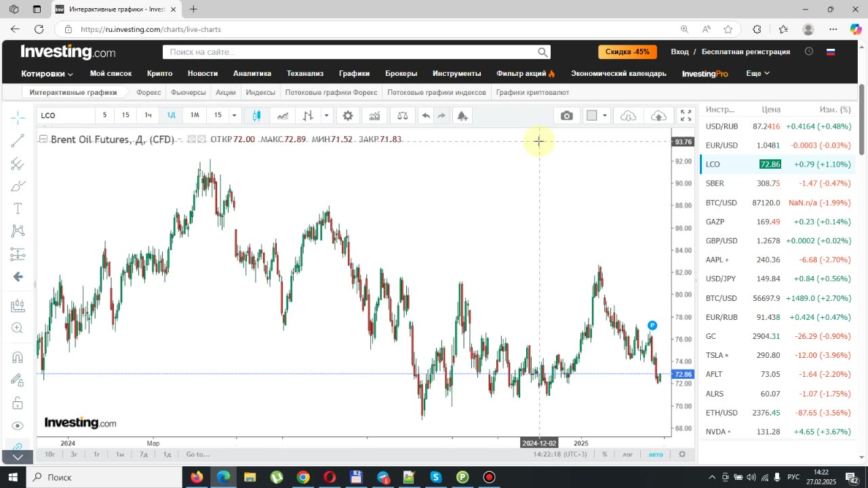Click the Бесплатная регистрация link
The image size is (868, 488).
[x=745, y=52]
